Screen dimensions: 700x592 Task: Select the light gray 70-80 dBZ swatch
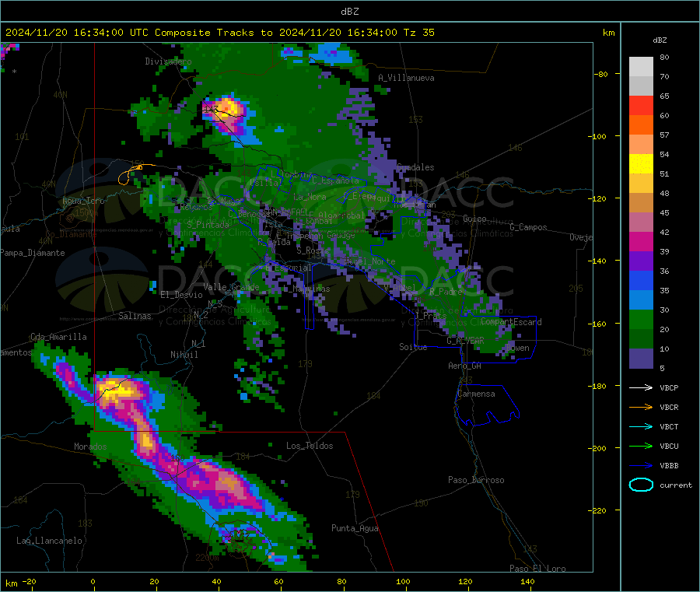coord(641,67)
